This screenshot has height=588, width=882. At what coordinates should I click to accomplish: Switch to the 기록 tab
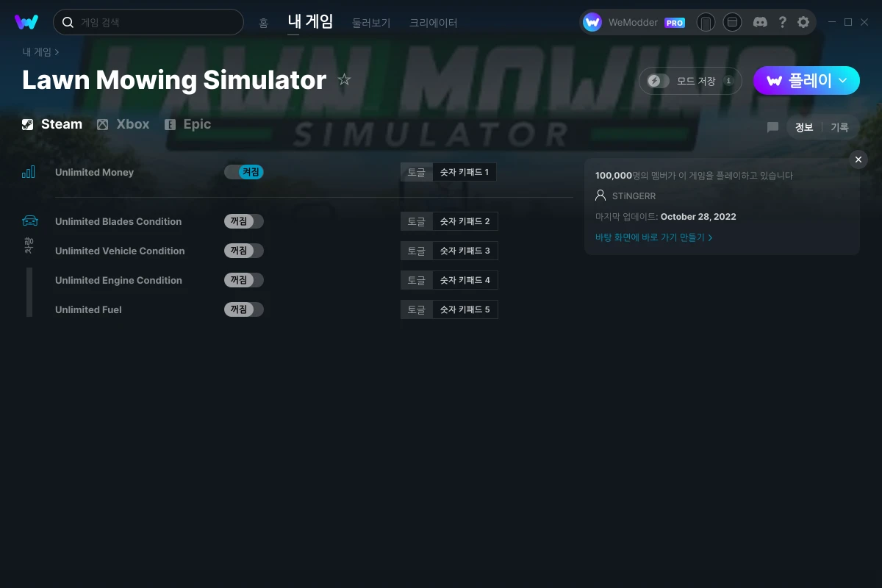point(839,127)
